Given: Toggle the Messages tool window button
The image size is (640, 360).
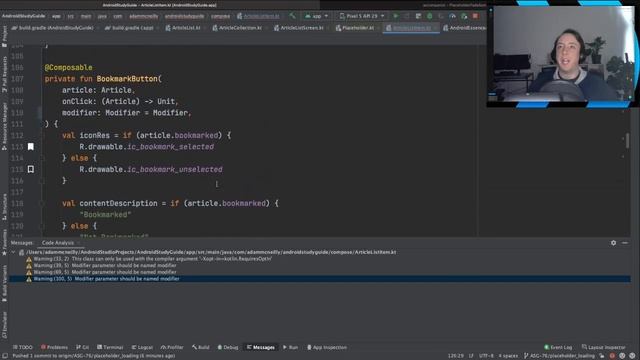Looking at the screenshot, I should 261,347.
